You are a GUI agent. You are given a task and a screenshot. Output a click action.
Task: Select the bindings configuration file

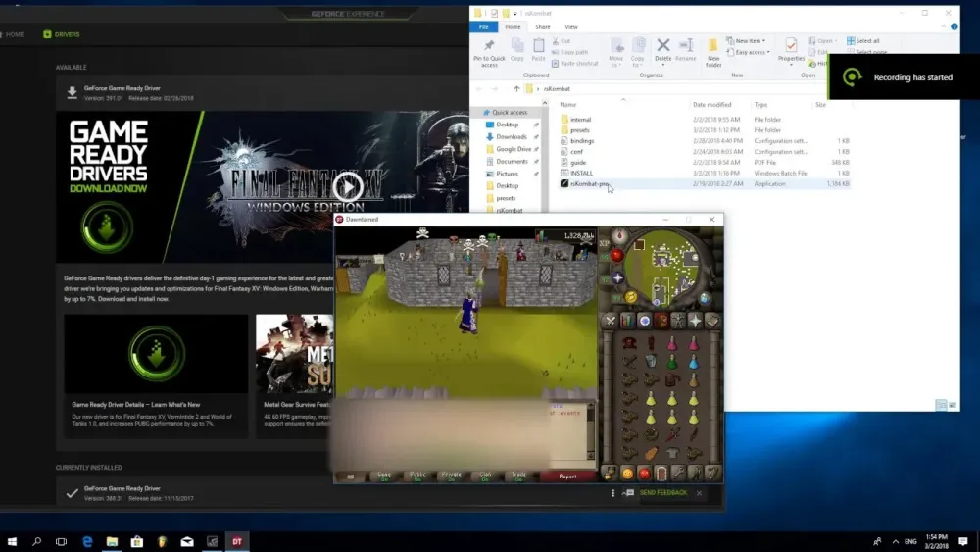coord(705,140)
